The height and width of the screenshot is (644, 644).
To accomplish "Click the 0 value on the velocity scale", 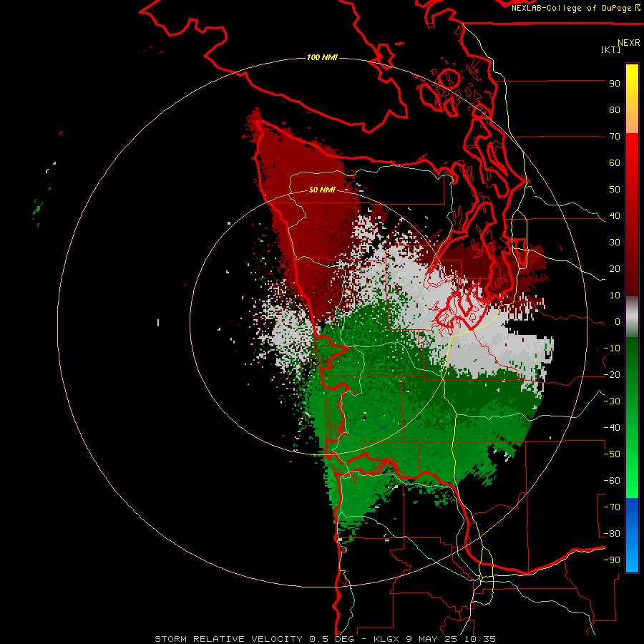I will (618, 322).
